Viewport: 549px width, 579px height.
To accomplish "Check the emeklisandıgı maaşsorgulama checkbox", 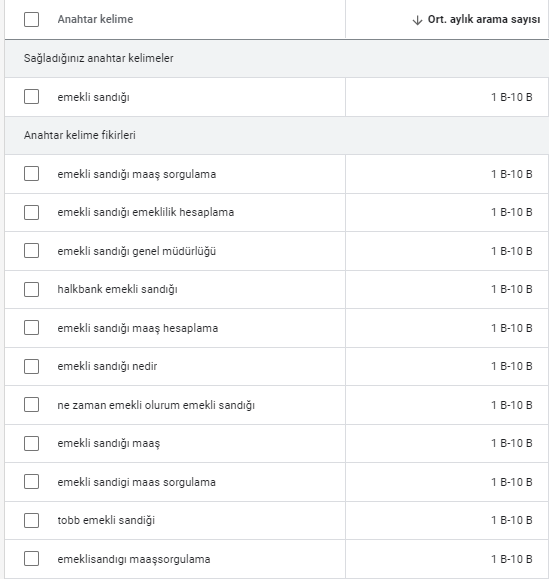I will click(31, 559).
